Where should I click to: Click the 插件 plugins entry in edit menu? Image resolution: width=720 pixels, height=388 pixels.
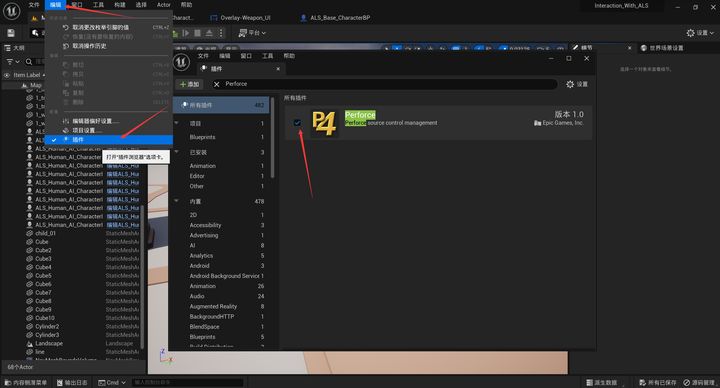point(108,140)
